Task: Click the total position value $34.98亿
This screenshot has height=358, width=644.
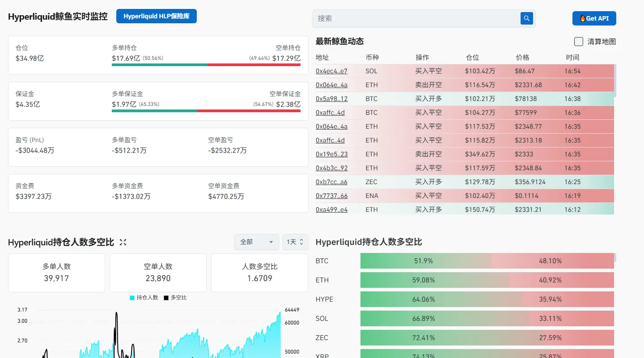Action: (x=30, y=58)
